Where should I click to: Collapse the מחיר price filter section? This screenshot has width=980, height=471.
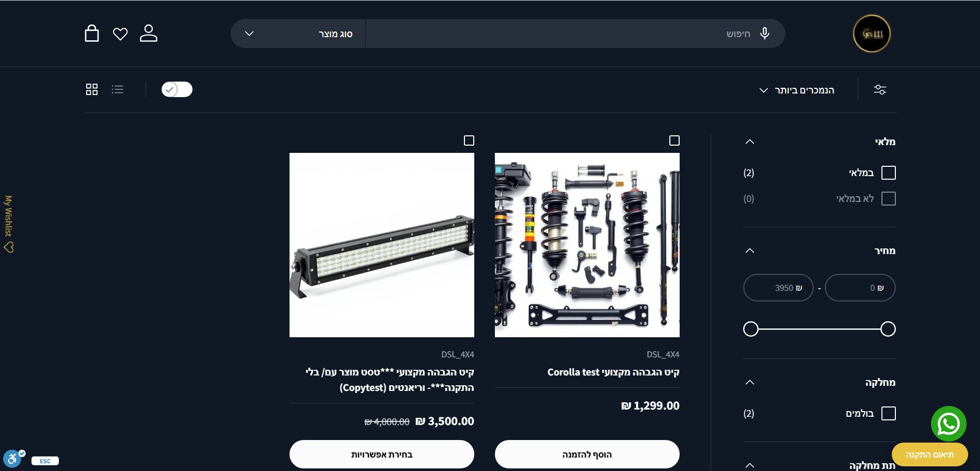(750, 250)
